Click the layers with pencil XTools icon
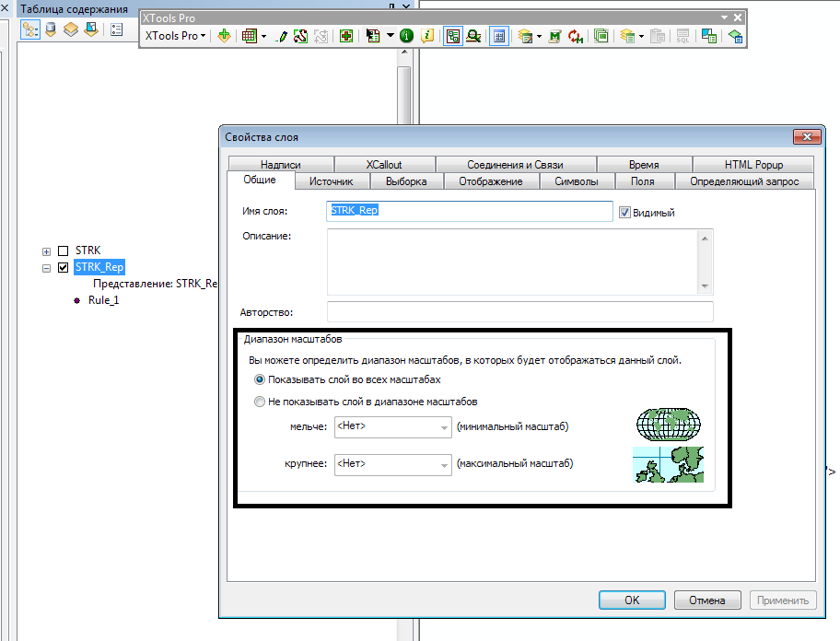 (x=525, y=36)
